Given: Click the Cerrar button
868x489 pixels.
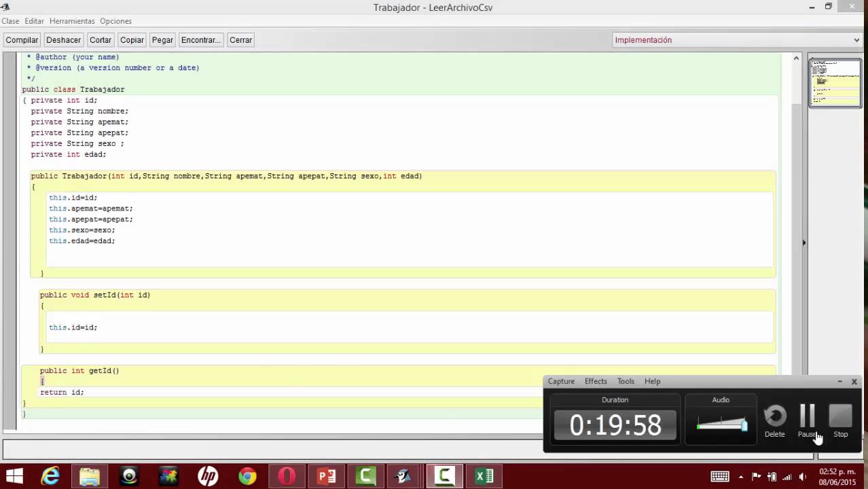Looking at the screenshot, I should (240, 40).
